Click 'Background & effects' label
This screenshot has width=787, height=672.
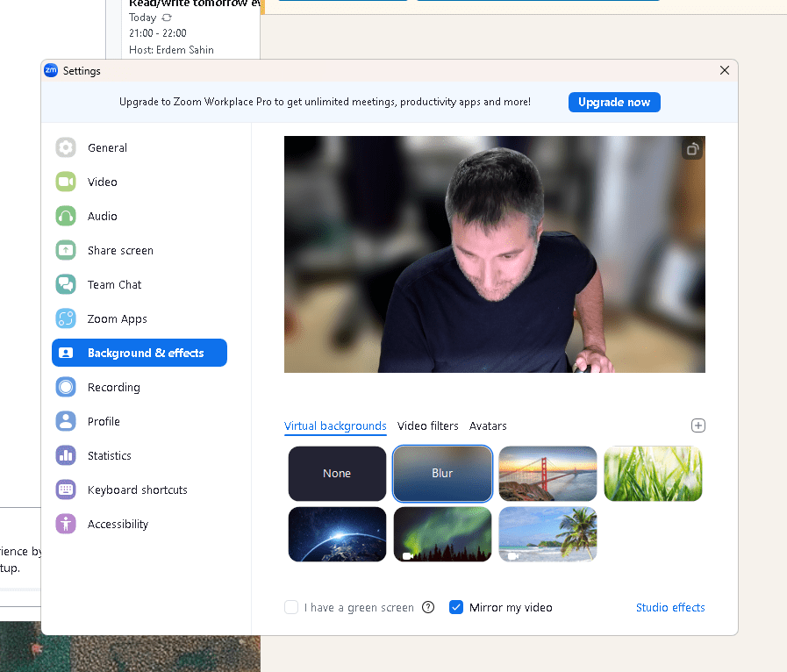(146, 353)
